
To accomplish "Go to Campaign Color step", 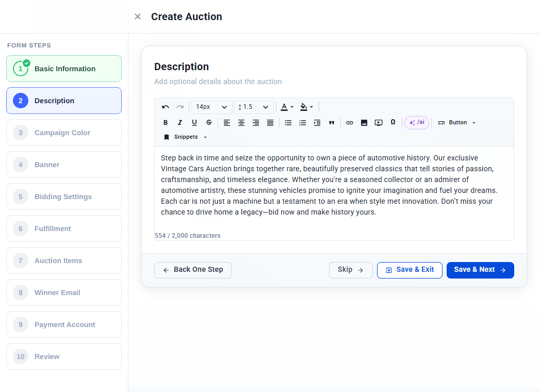I will click(64, 133).
